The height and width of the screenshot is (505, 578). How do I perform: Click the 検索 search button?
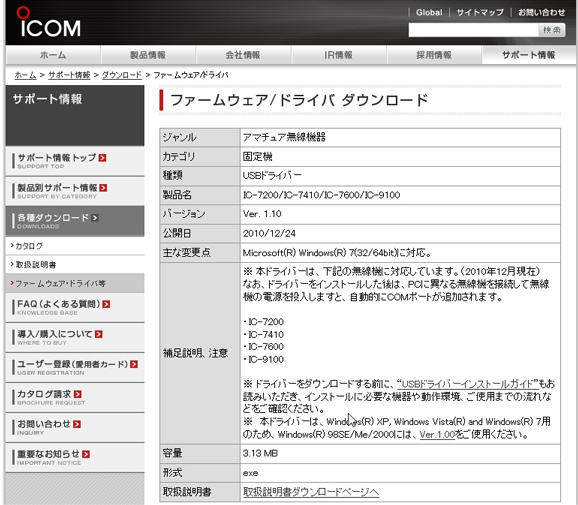(x=551, y=30)
